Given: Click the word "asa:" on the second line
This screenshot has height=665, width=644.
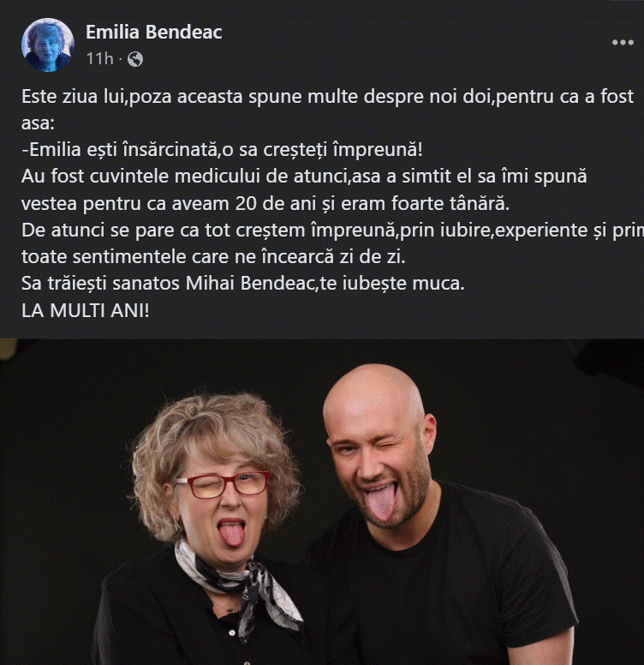Looking at the screenshot, I should pos(38,123).
